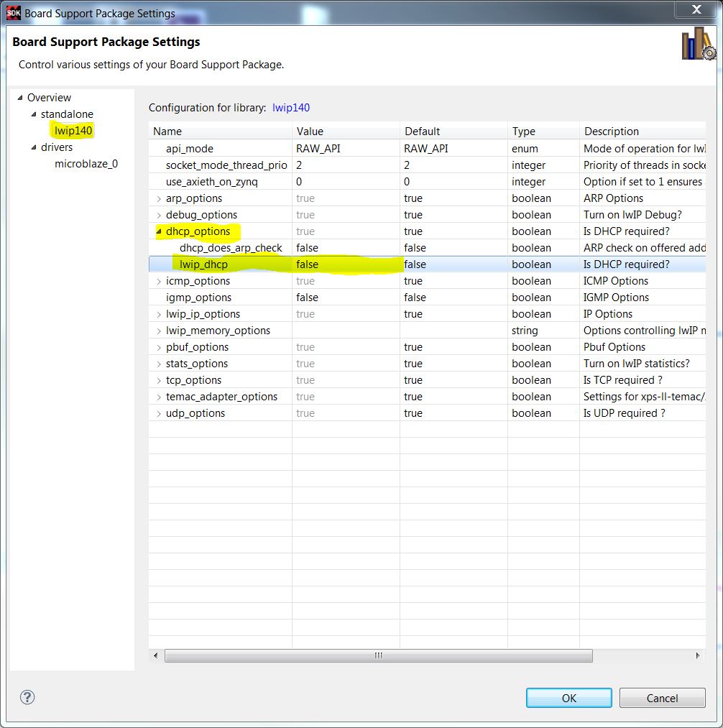The height and width of the screenshot is (728, 723).
Task: Collapse the standalone tree node
Action: [34, 114]
